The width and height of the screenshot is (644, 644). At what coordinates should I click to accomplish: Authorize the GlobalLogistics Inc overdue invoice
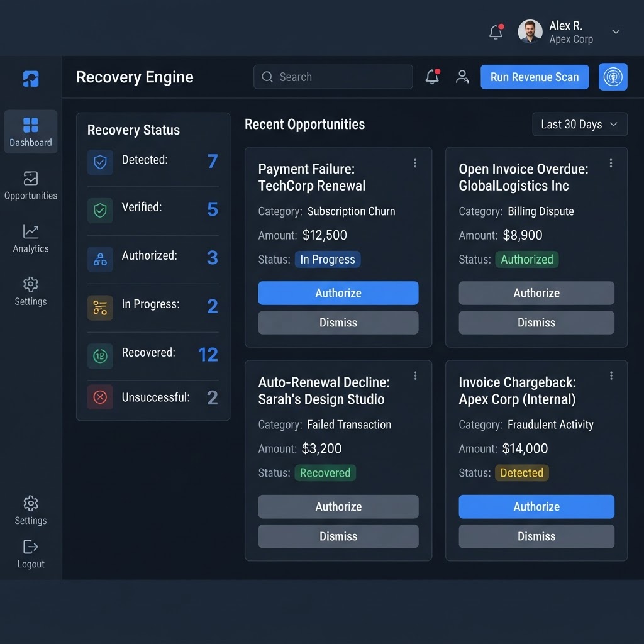(x=536, y=293)
